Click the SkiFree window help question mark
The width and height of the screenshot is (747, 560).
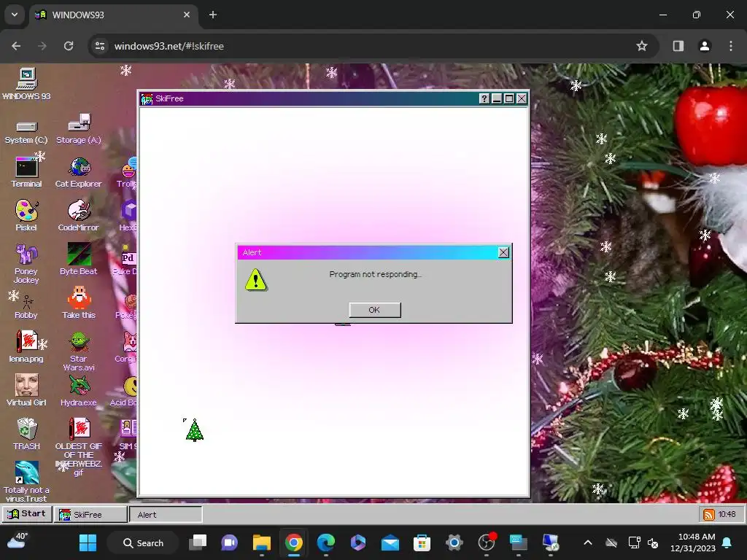[484, 98]
